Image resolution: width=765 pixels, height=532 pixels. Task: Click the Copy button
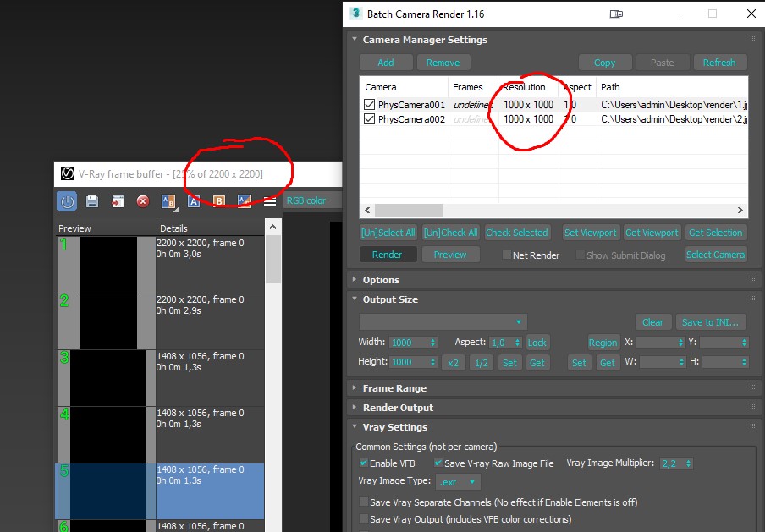click(x=605, y=63)
